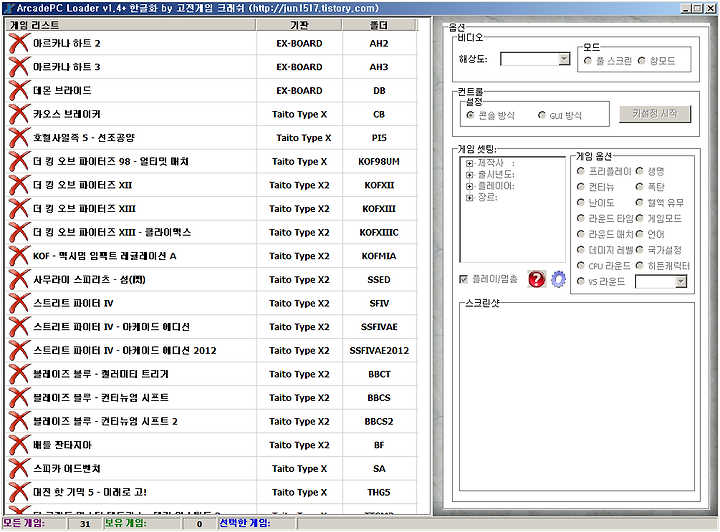
Task: Open the dropdown next to VS 라운드
Action: (x=681, y=281)
